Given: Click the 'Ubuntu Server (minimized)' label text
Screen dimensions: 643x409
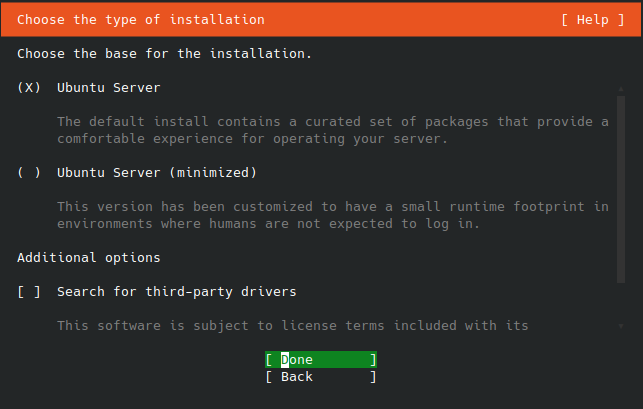Looking at the screenshot, I should point(157,173).
